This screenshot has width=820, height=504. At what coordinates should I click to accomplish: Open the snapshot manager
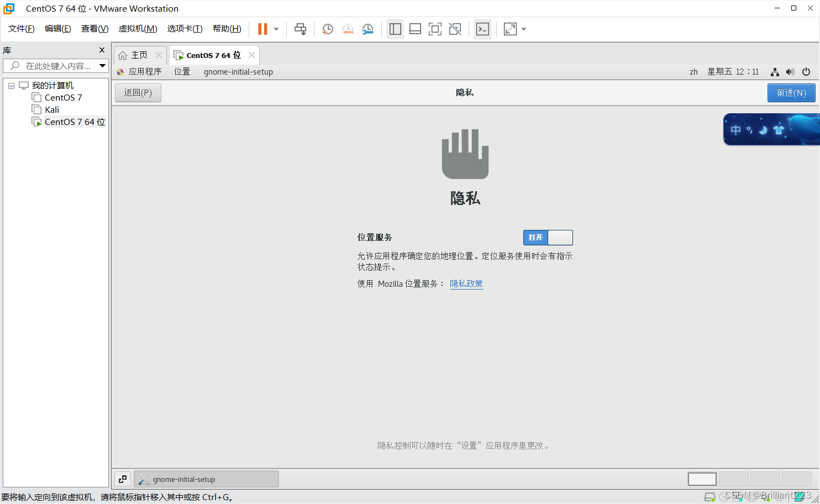[367, 29]
